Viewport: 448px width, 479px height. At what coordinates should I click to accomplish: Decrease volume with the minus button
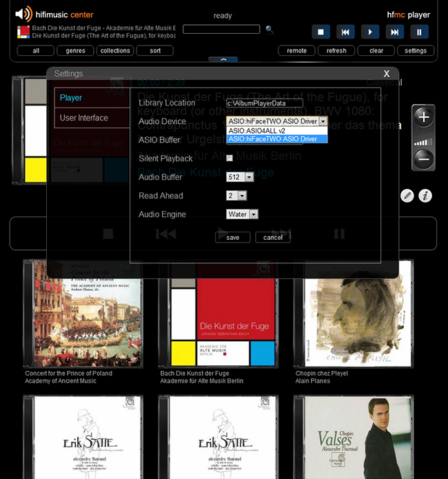(x=424, y=159)
